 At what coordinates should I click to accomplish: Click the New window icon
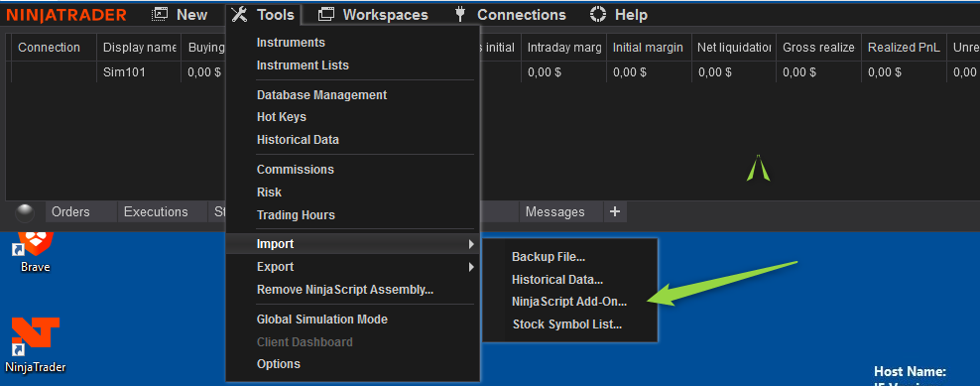pos(160,15)
